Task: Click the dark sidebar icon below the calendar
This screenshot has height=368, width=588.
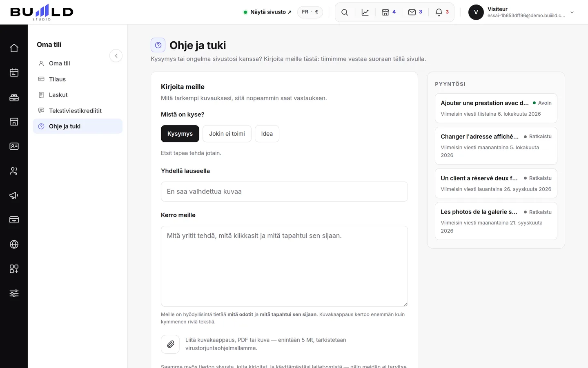Action: pos(14,97)
